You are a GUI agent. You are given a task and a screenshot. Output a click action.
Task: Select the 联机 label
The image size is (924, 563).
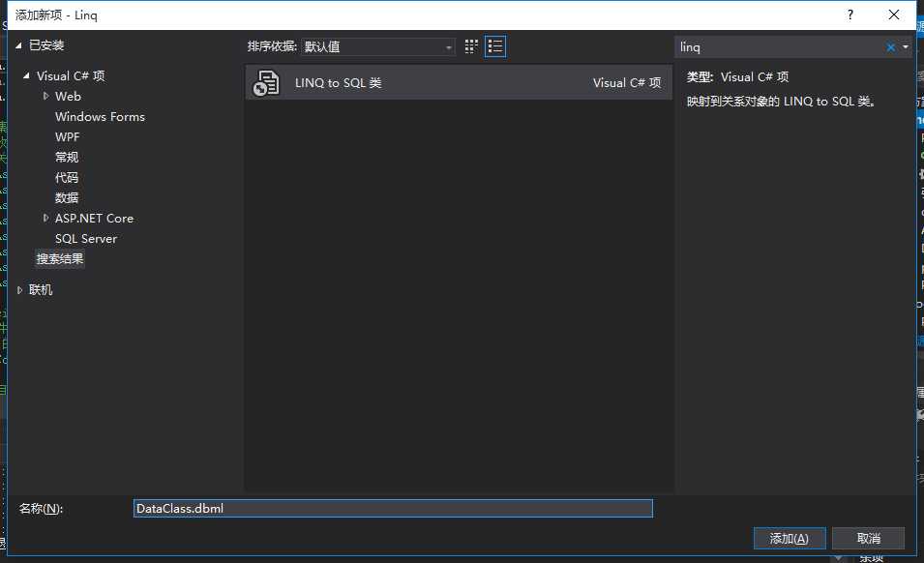(41, 290)
